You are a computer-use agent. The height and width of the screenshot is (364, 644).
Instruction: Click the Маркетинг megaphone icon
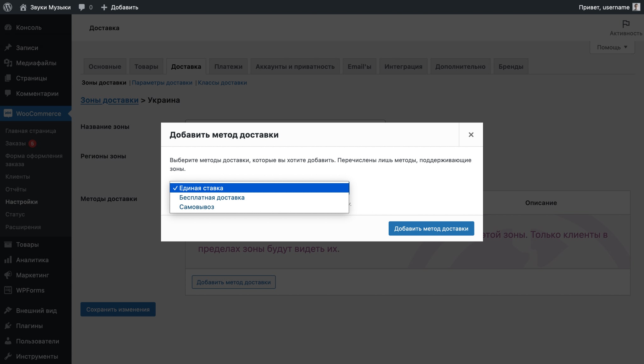[x=8, y=275]
